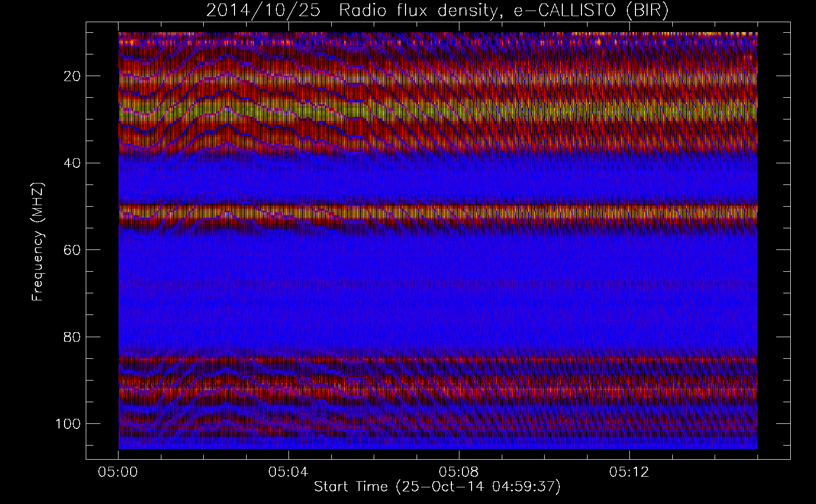
Task: Click the 05:12 time tick label
Action: click(x=629, y=472)
